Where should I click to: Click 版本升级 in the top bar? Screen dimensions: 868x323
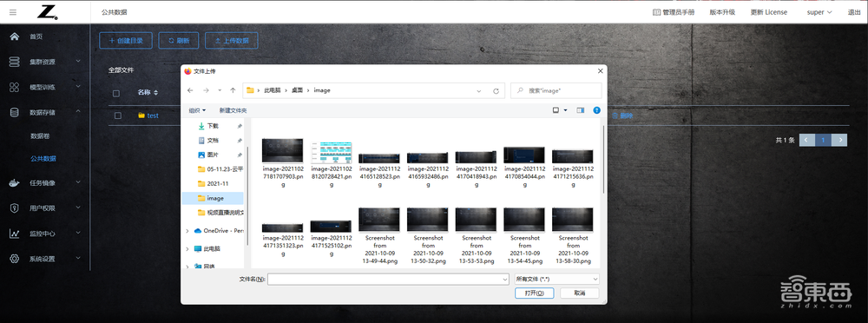coord(722,12)
